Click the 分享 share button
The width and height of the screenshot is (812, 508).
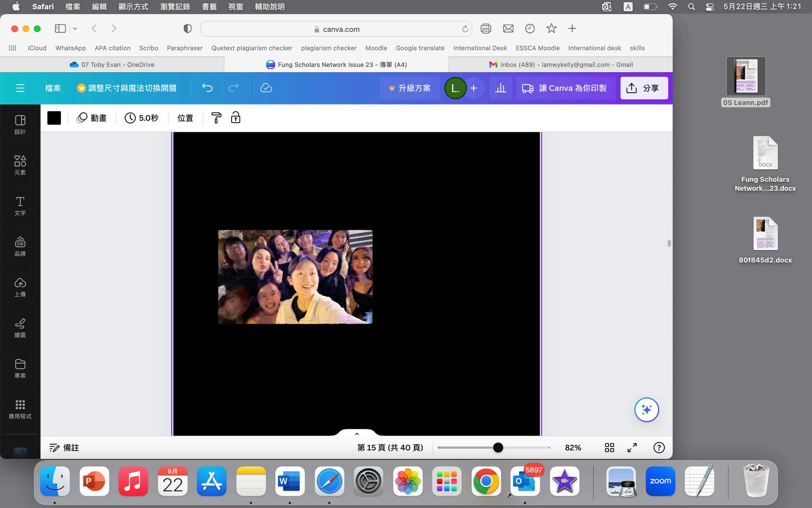[x=644, y=88]
